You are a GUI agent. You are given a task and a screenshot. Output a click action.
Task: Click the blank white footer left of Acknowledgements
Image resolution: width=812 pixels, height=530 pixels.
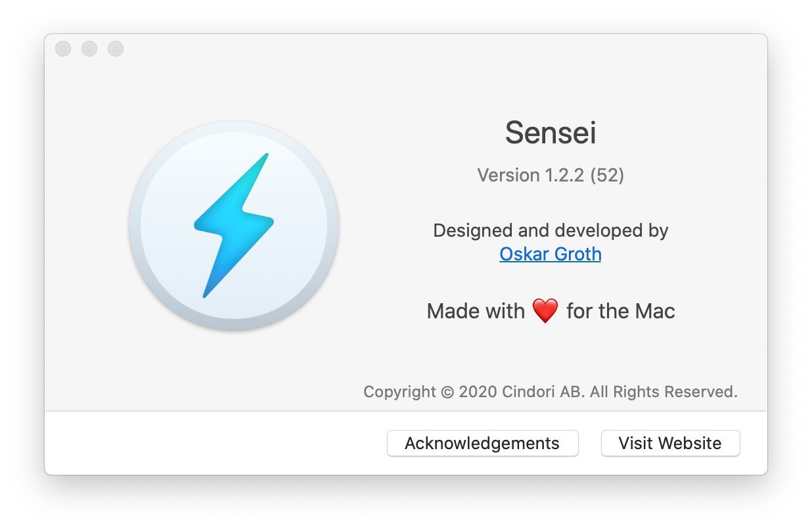pyautogui.click(x=215, y=443)
